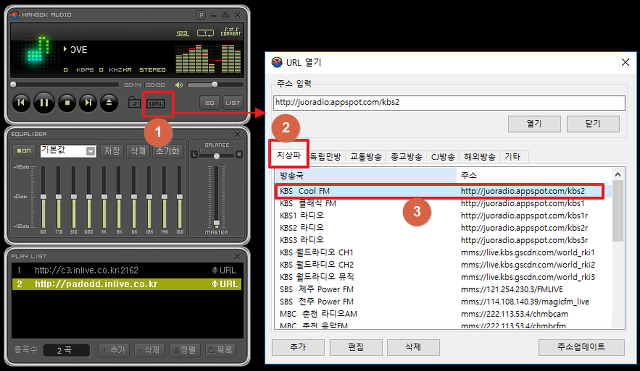Click the spectrum visualizer display
The height and width of the screenshot is (371, 640).
[208, 58]
